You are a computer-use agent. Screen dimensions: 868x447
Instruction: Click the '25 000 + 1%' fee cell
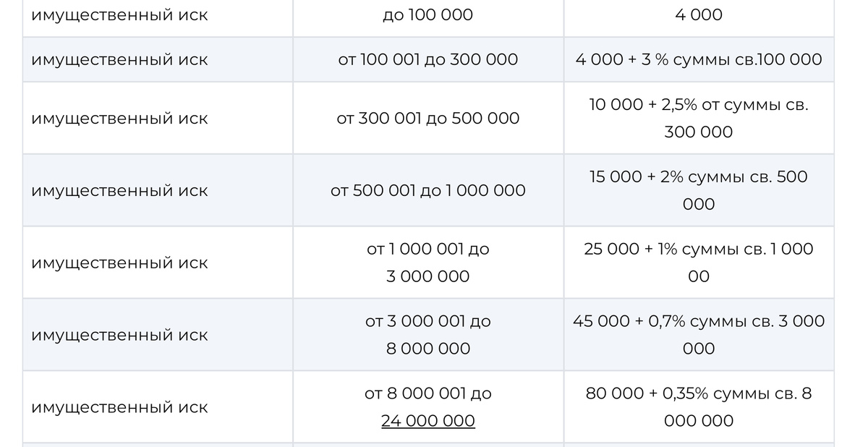pyautogui.click(x=699, y=263)
